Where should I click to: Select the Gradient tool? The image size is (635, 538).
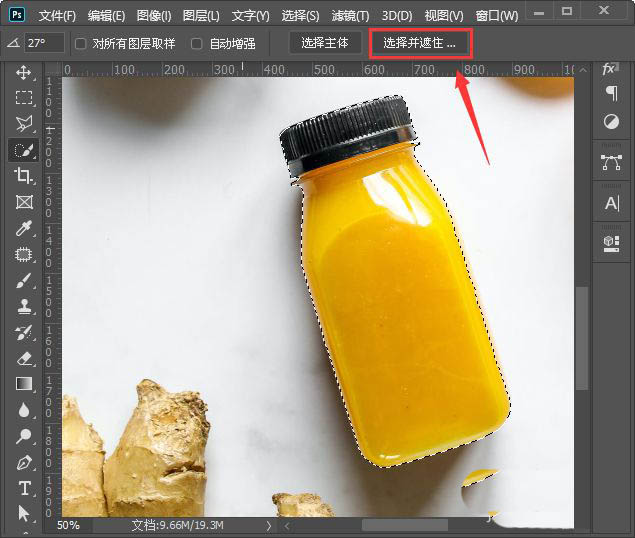click(24, 384)
